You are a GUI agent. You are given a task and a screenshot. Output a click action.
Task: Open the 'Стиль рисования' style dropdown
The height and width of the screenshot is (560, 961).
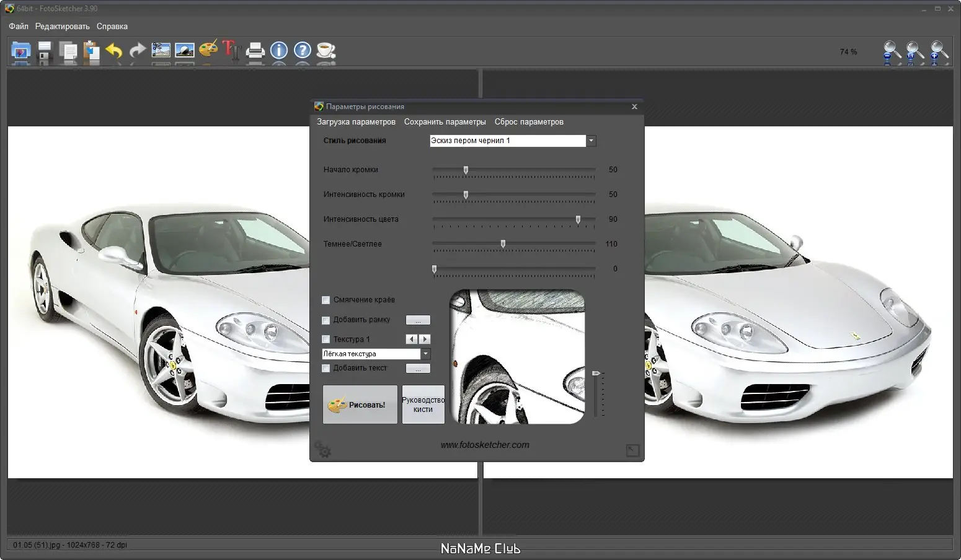pyautogui.click(x=591, y=141)
